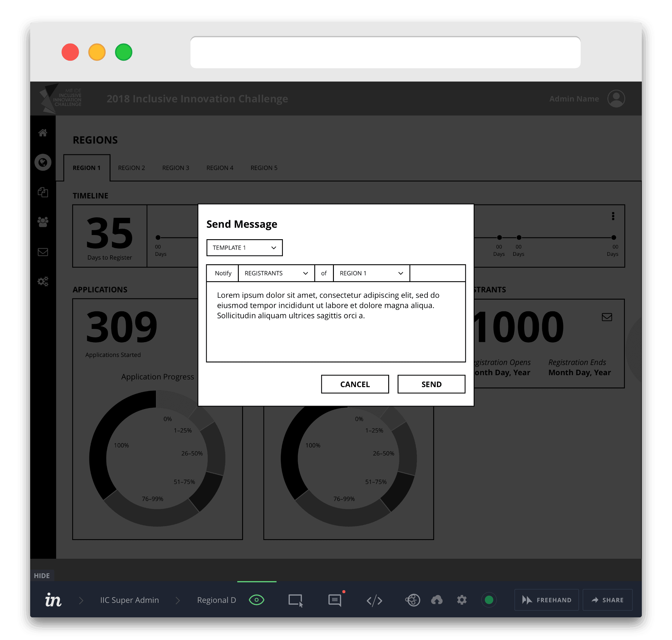Expand the TEMPLATE 1 dropdown

tap(244, 248)
